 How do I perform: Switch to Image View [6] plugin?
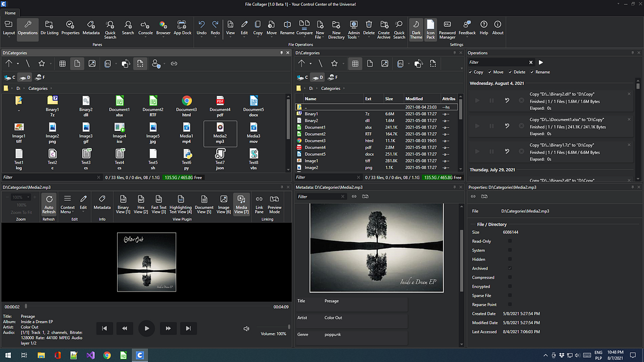point(223,202)
